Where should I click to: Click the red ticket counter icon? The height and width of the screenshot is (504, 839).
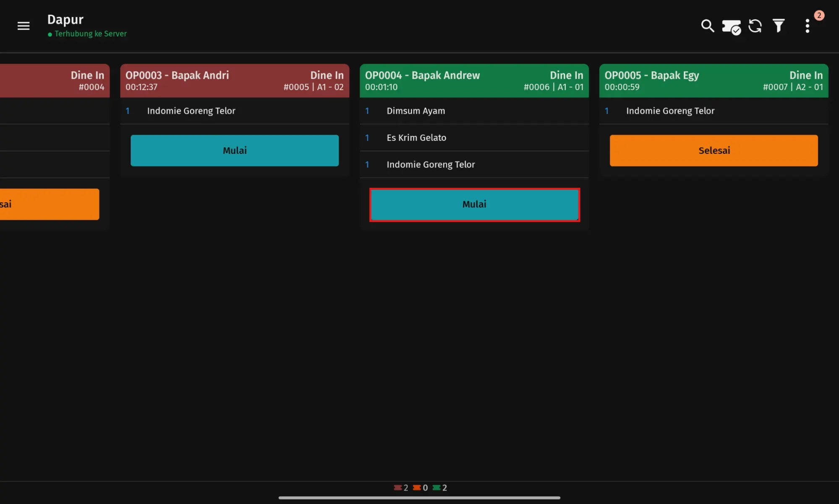[397, 488]
